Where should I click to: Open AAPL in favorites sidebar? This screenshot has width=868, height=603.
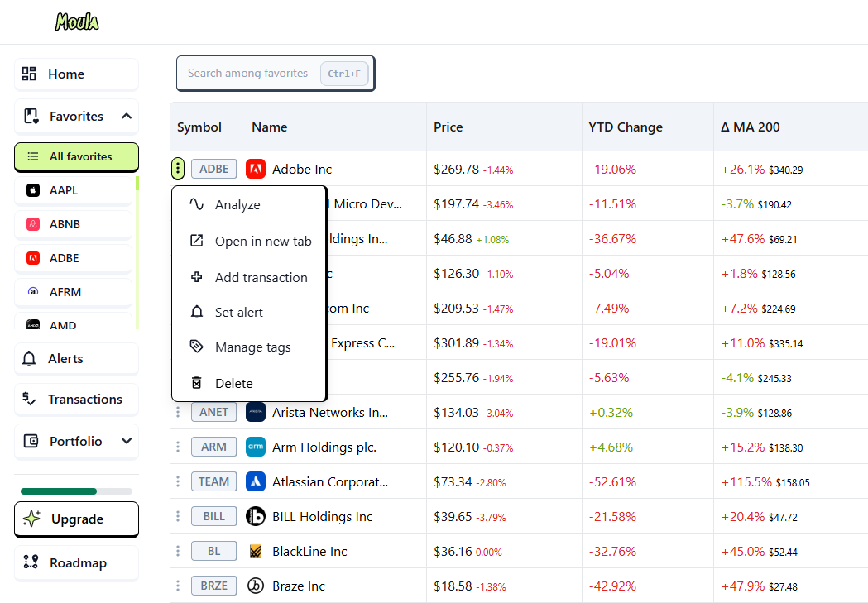[x=73, y=190]
